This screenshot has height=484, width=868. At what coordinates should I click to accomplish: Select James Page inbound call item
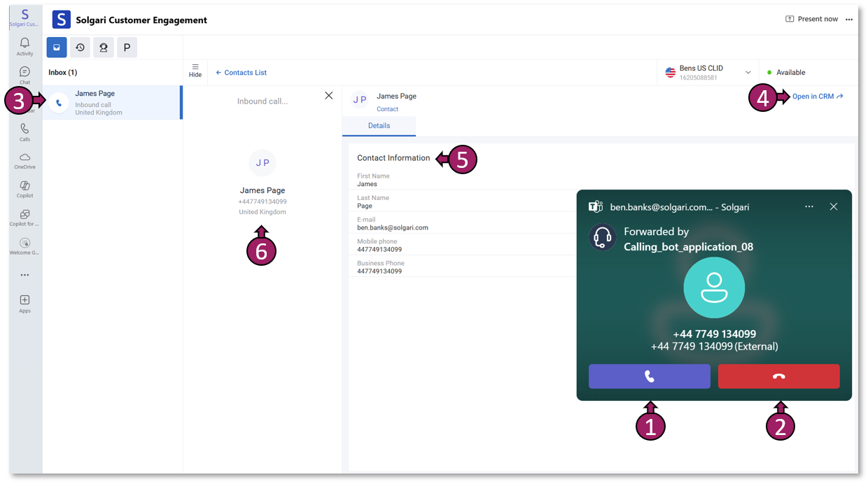111,103
